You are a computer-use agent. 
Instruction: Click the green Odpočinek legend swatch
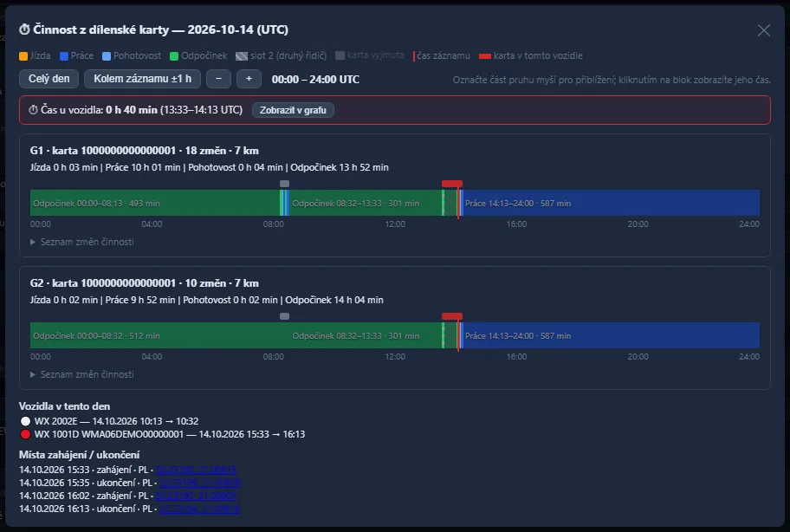pyautogui.click(x=174, y=56)
